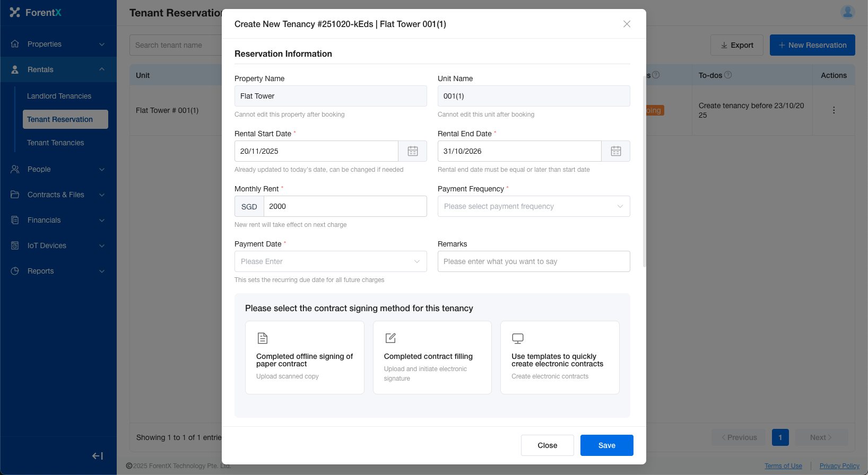Click the collapse sidebar arrow icon

point(98,456)
